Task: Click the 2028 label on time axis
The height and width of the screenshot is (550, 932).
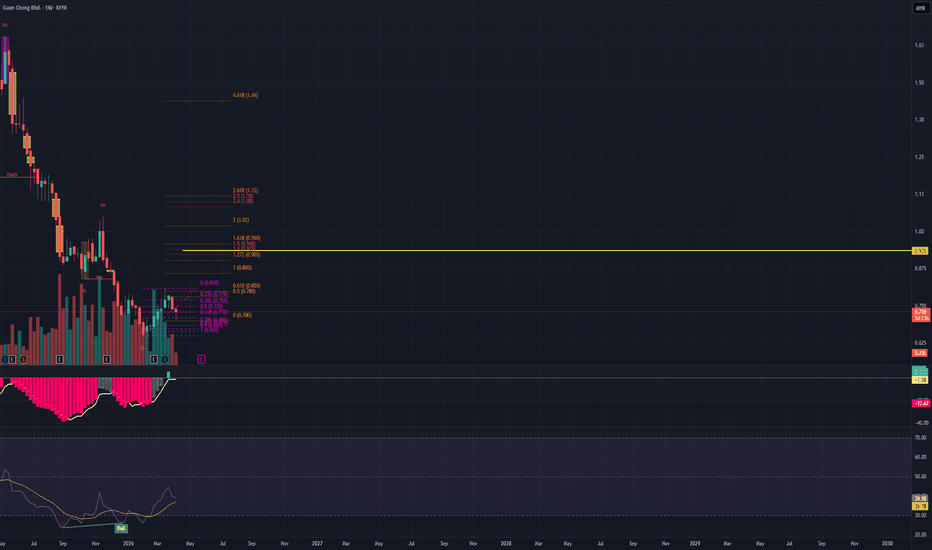Action: pyautogui.click(x=506, y=543)
